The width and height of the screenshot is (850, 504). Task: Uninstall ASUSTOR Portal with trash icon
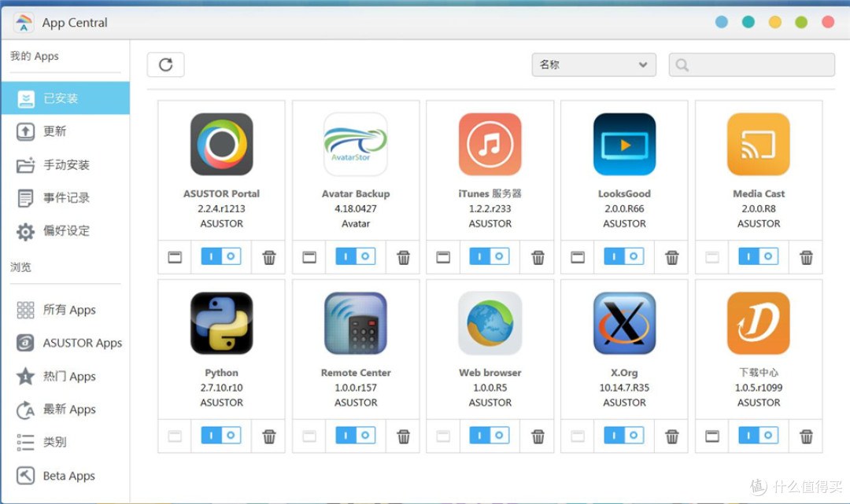click(269, 257)
